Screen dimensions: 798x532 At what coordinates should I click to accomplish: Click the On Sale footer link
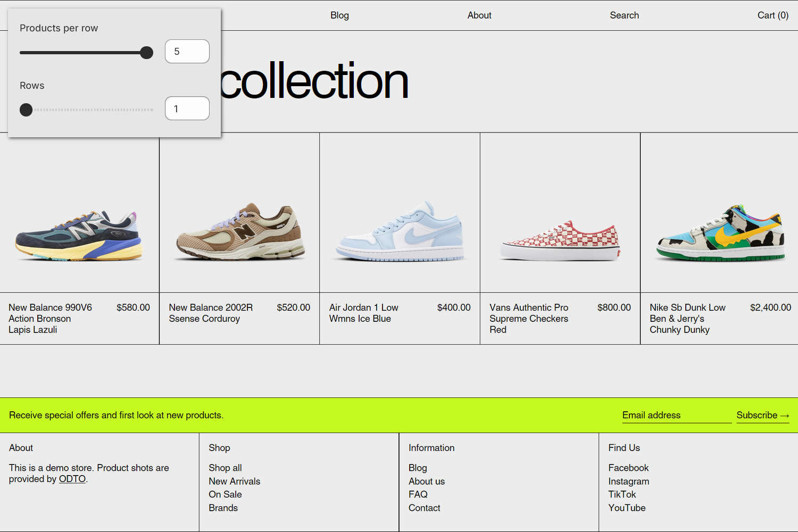pos(225,494)
